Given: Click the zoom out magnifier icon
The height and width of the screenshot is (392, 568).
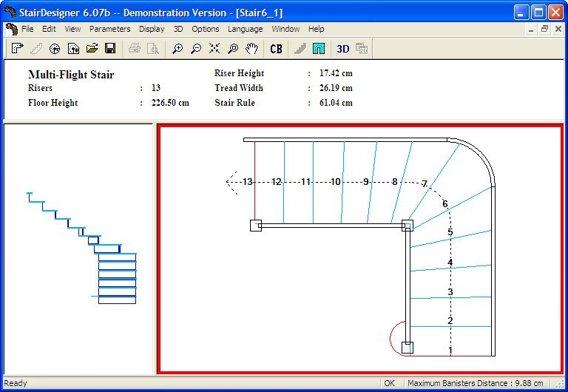Looking at the screenshot, I should (196, 49).
